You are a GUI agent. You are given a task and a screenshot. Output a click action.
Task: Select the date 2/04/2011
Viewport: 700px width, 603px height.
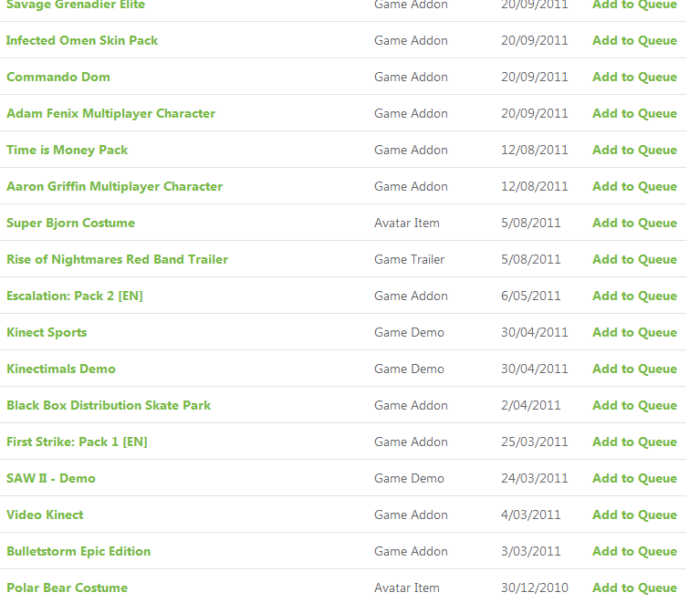(530, 406)
